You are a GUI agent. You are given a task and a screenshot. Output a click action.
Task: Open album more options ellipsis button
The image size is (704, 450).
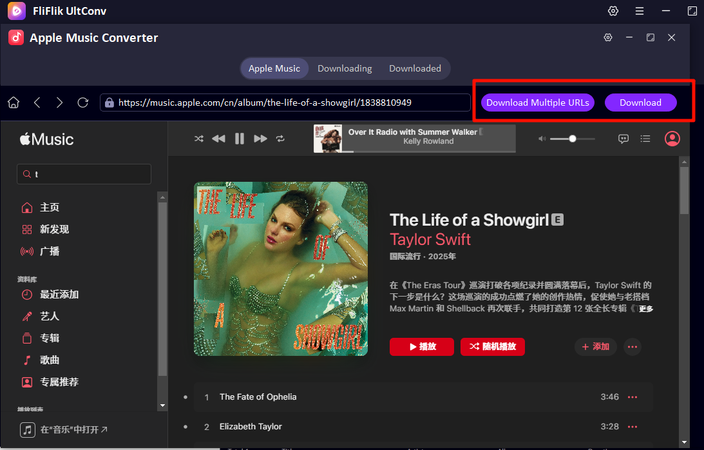(x=633, y=347)
